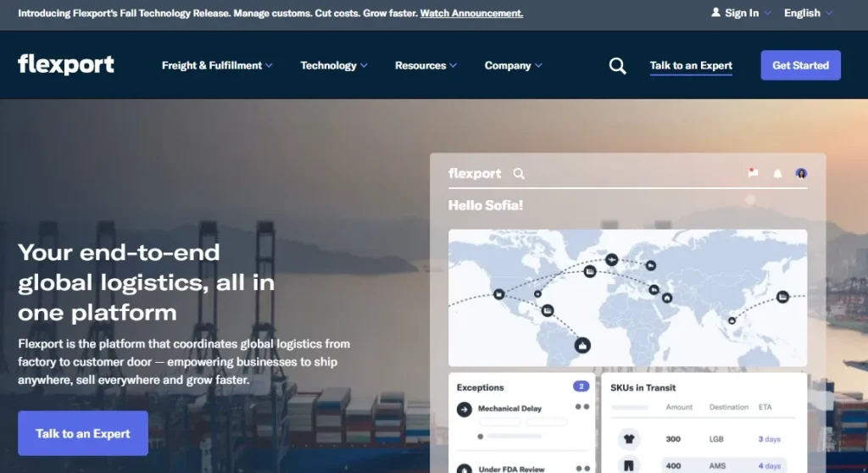The height and width of the screenshot is (473, 868).
Task: Click the ship marker over South America
Action: 582,346
